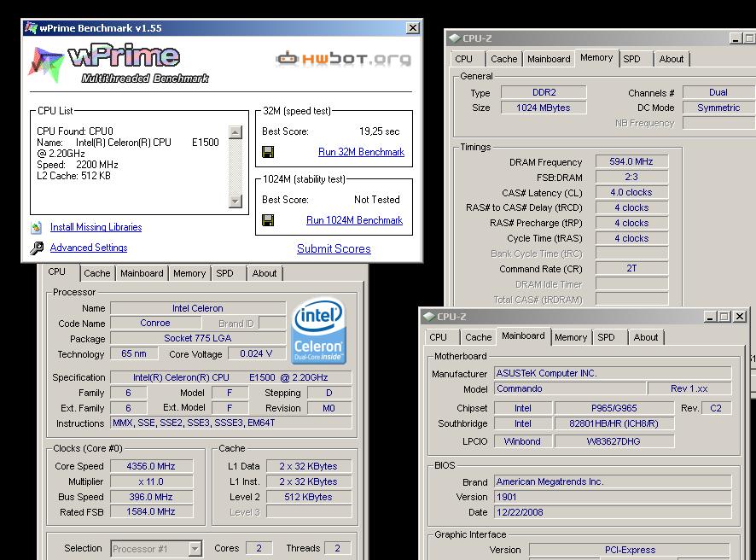Viewport: 756px width, 560px height.
Task: Click the HWBOT.org logo
Action: coord(344,59)
